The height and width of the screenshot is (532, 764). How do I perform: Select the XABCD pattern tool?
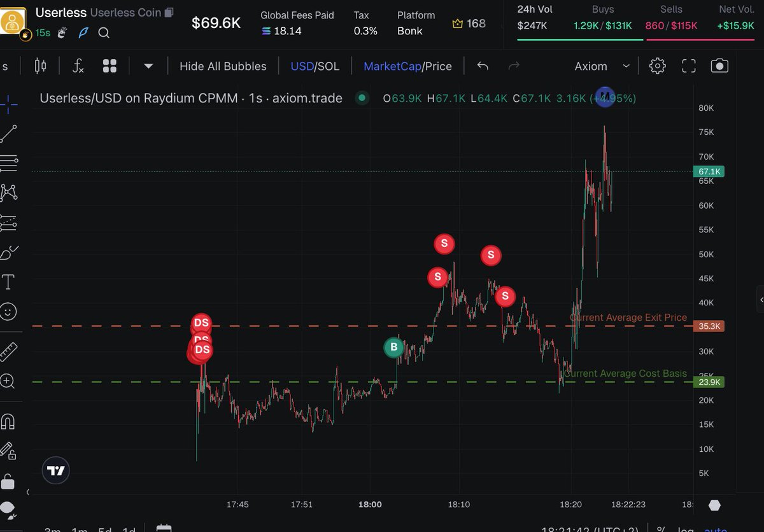pyautogui.click(x=9, y=192)
